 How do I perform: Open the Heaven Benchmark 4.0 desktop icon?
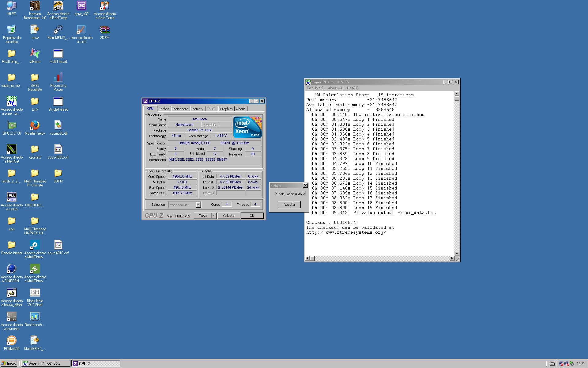35,6
